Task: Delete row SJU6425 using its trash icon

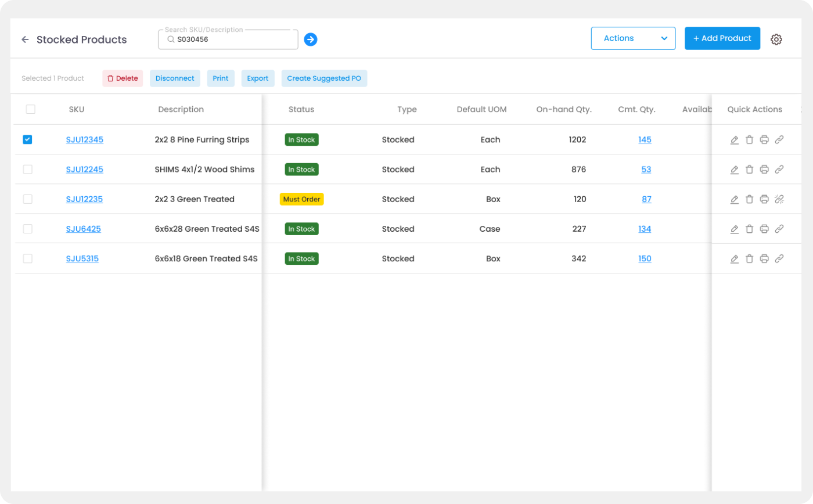Action: pyautogui.click(x=749, y=229)
